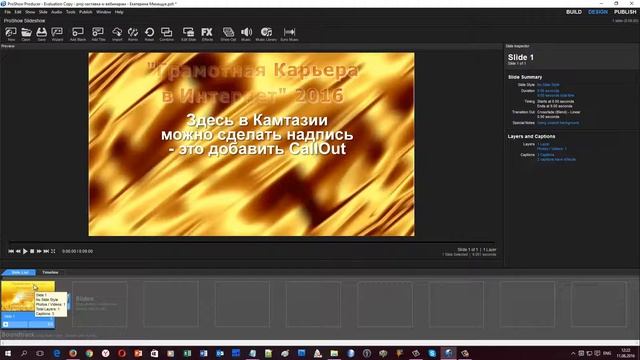Open the Windows Start menu

[x=8, y=353]
